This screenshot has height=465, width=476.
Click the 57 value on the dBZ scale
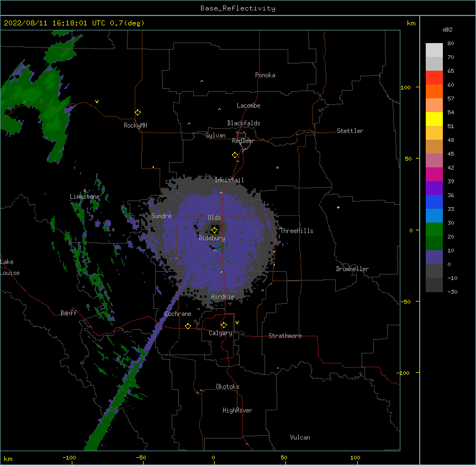451,99
